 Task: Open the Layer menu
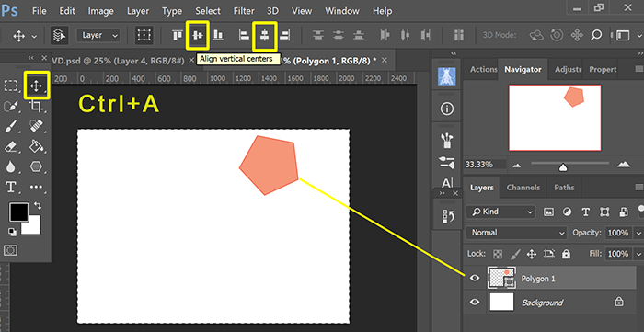(138, 11)
